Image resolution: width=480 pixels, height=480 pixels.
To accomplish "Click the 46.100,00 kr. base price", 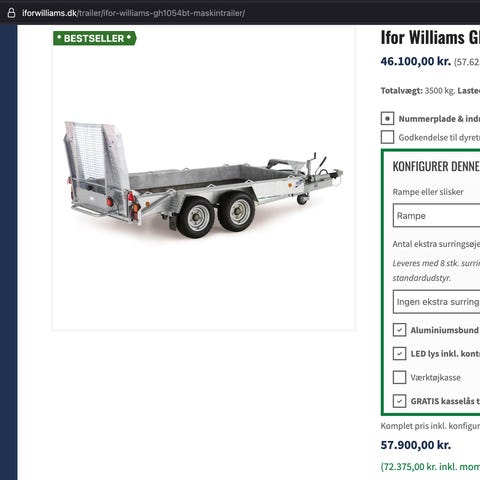I will pos(416,61).
